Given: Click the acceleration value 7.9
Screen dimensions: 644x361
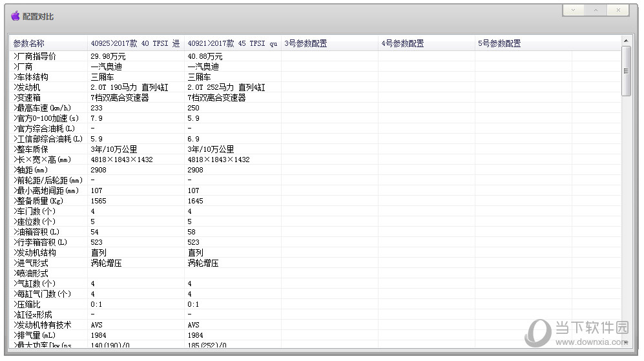Looking at the screenshot, I should [96, 118].
